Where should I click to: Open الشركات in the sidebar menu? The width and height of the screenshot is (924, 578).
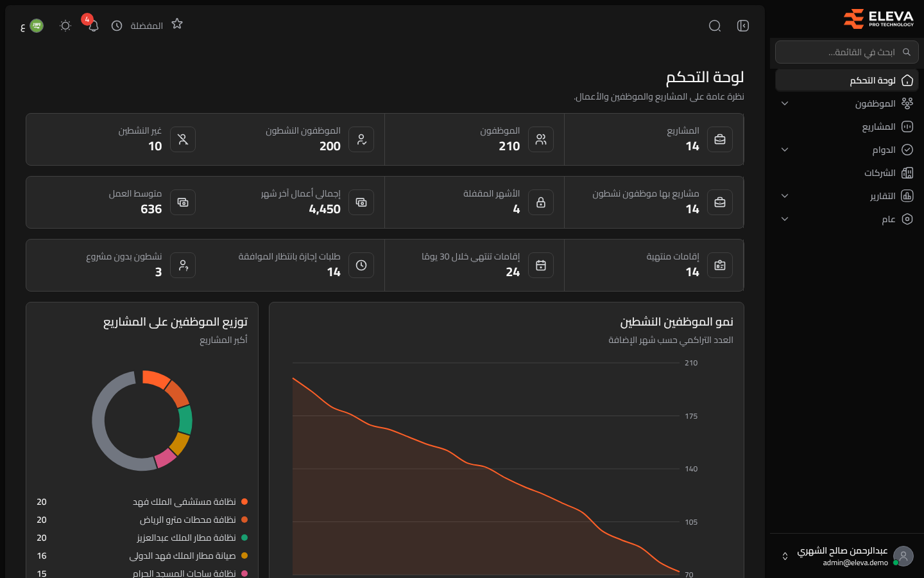[x=847, y=173]
